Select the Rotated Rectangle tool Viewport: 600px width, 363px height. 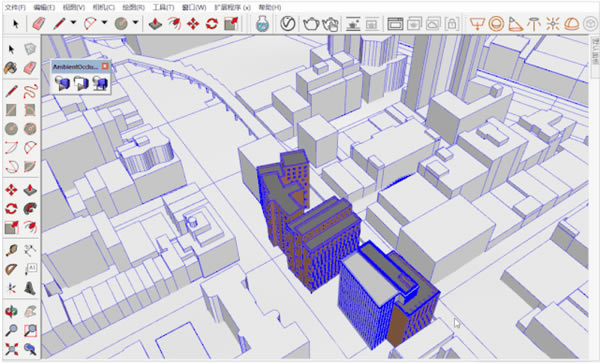pyautogui.click(x=30, y=110)
